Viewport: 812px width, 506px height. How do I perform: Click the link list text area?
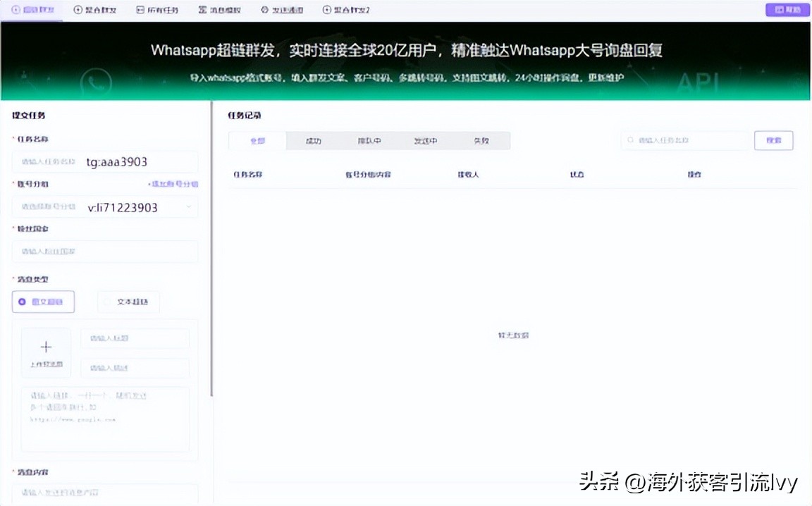(105, 419)
